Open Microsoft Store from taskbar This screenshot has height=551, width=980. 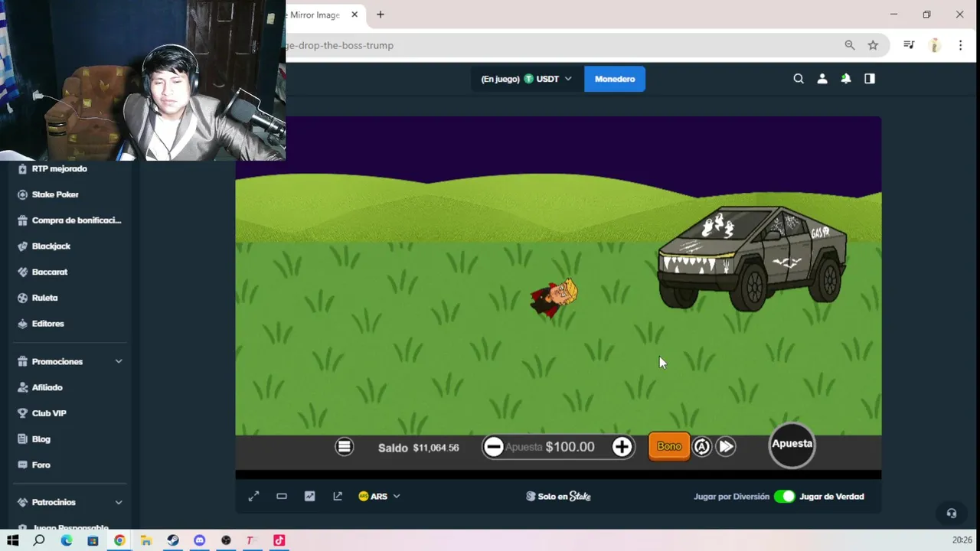93,540
